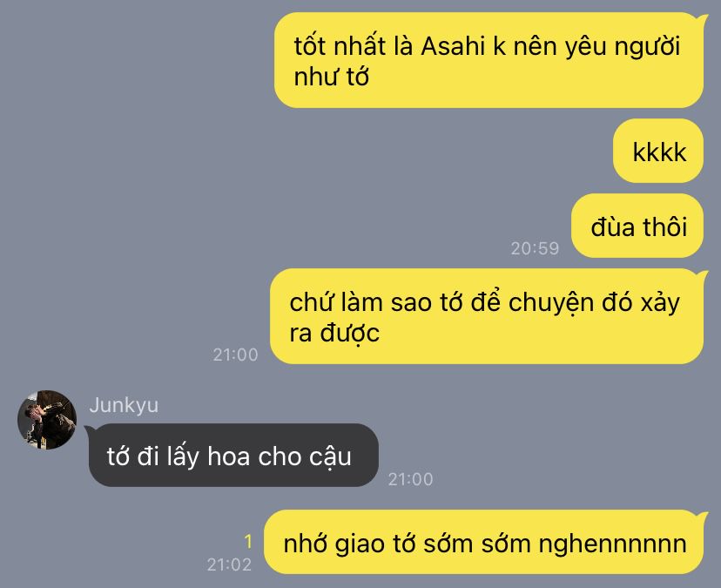Tap the sender name Junkyu
Image resolution: width=721 pixels, height=588 pixels.
click(x=124, y=405)
